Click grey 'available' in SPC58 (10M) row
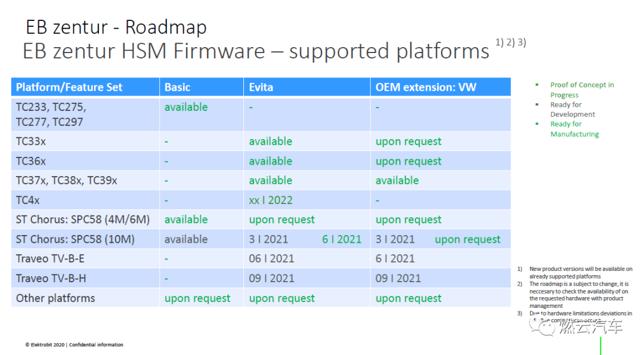 coord(186,239)
